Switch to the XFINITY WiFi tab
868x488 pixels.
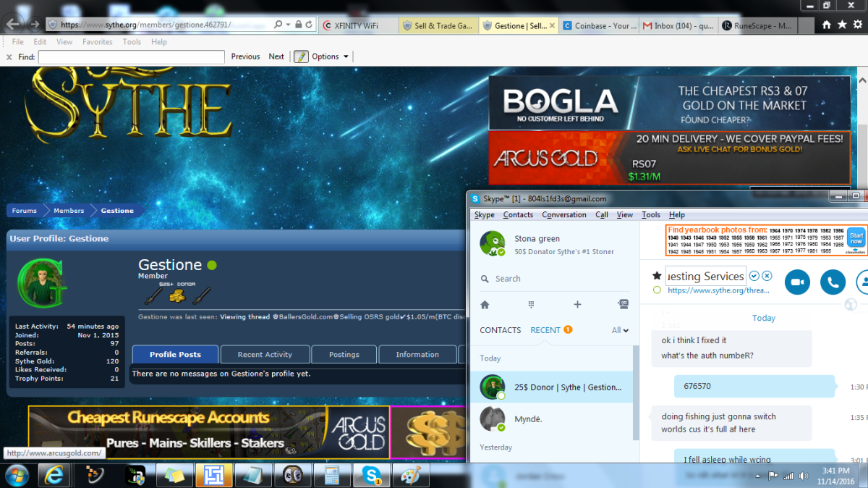click(x=357, y=25)
